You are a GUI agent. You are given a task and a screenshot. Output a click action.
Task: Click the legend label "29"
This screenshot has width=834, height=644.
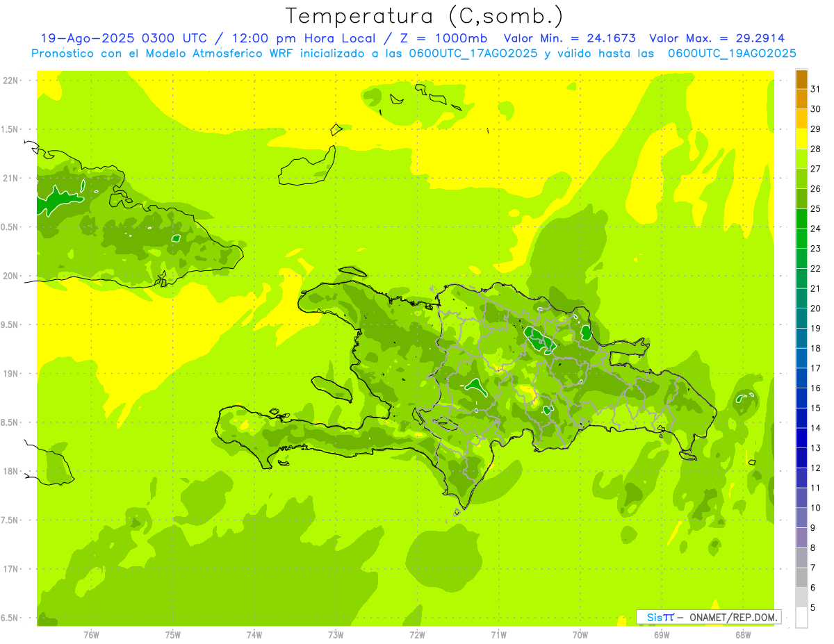[816, 129]
